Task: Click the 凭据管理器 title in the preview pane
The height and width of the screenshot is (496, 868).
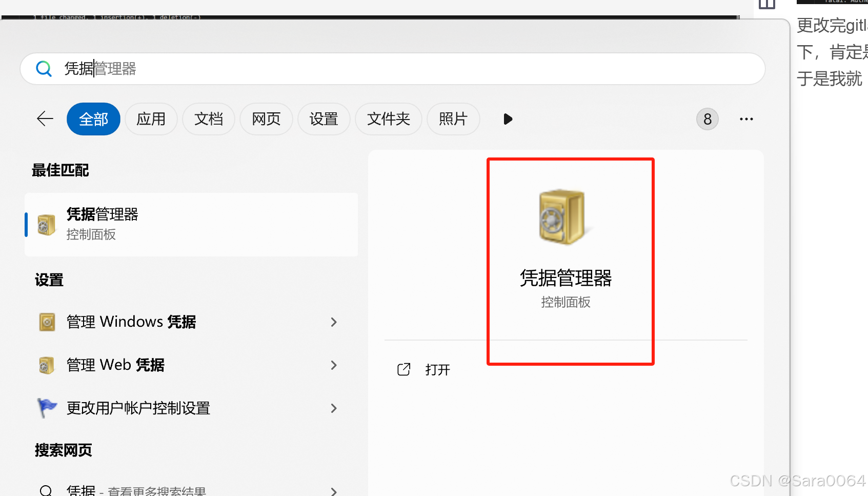Action: [x=566, y=278]
